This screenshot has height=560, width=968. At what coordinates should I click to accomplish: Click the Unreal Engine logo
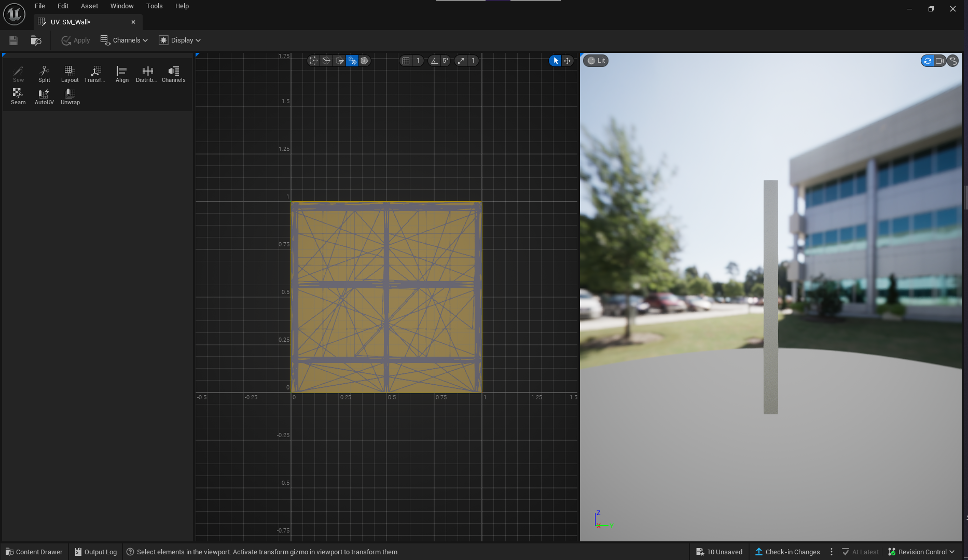[x=14, y=14]
